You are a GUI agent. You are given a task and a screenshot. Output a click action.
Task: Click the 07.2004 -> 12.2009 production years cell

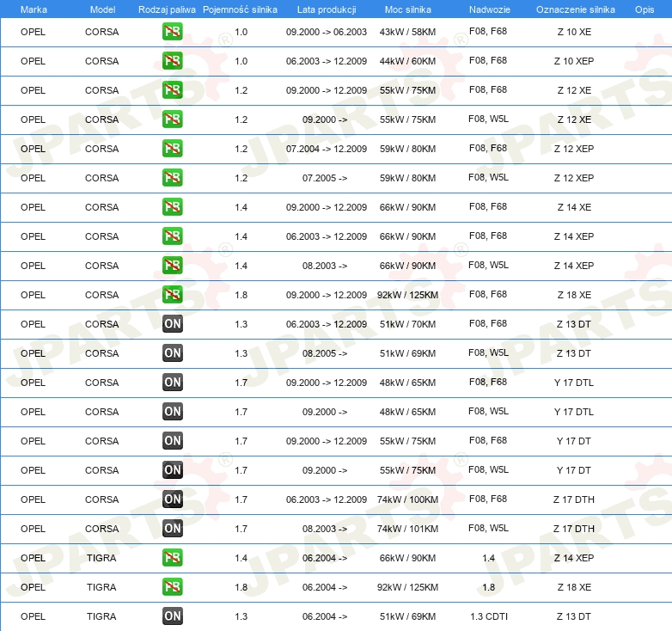coord(327,149)
